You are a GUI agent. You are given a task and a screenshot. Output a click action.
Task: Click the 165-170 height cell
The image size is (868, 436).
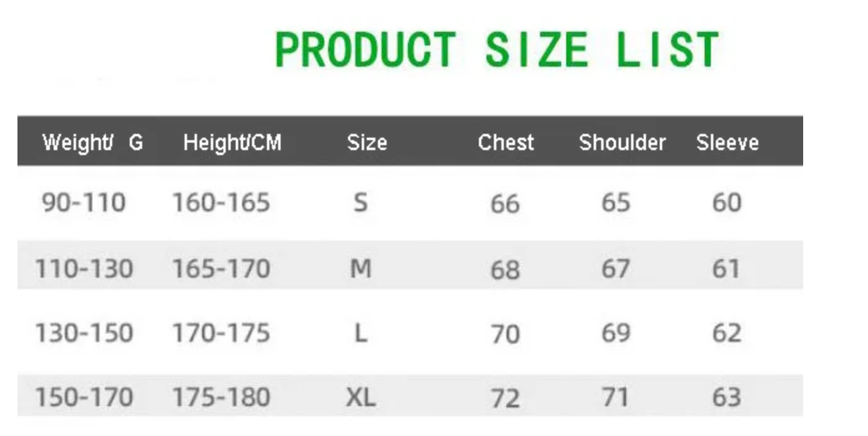coord(221,269)
